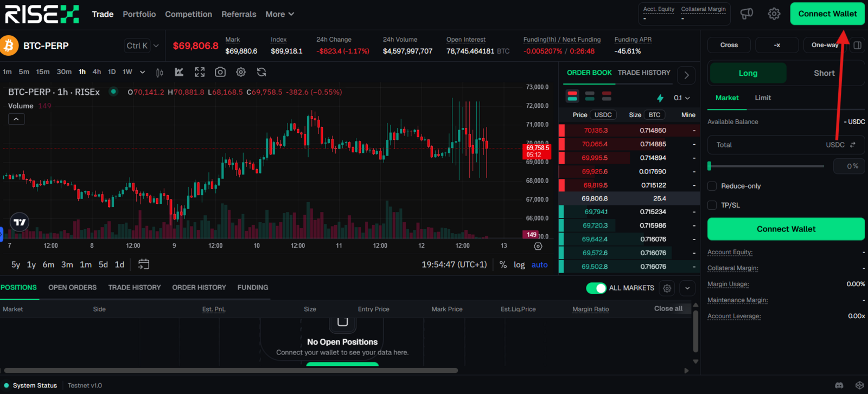Click the Total amount input field
868x394 pixels.
[x=786, y=145]
